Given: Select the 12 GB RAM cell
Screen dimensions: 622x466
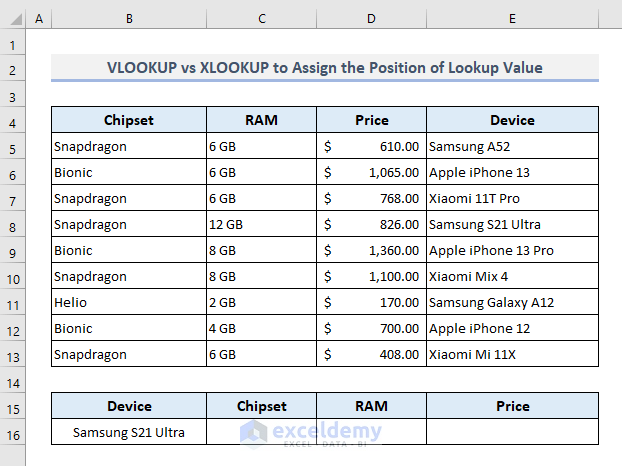Looking at the screenshot, I should [261, 224].
